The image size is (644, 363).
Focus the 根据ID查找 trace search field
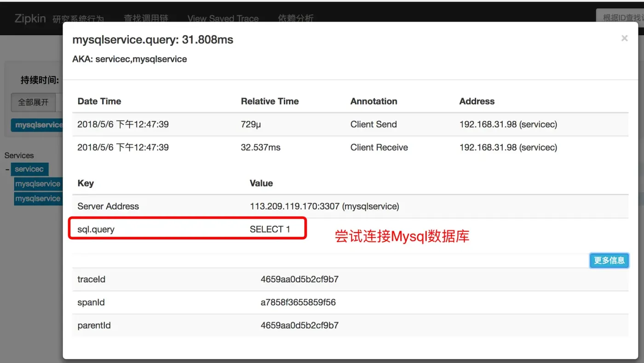tap(620, 18)
